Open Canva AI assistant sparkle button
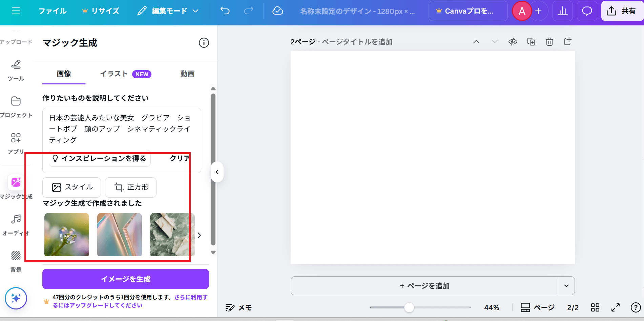This screenshot has height=321, width=644. pyautogui.click(x=16, y=298)
